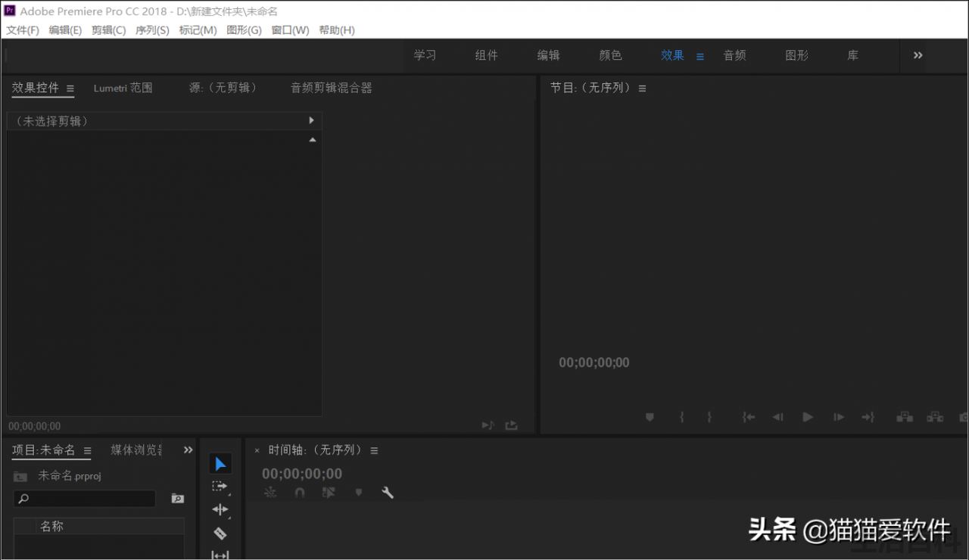This screenshot has height=560, width=969.
Task: Expand the no-clip-selected arrow
Action: click(x=311, y=120)
